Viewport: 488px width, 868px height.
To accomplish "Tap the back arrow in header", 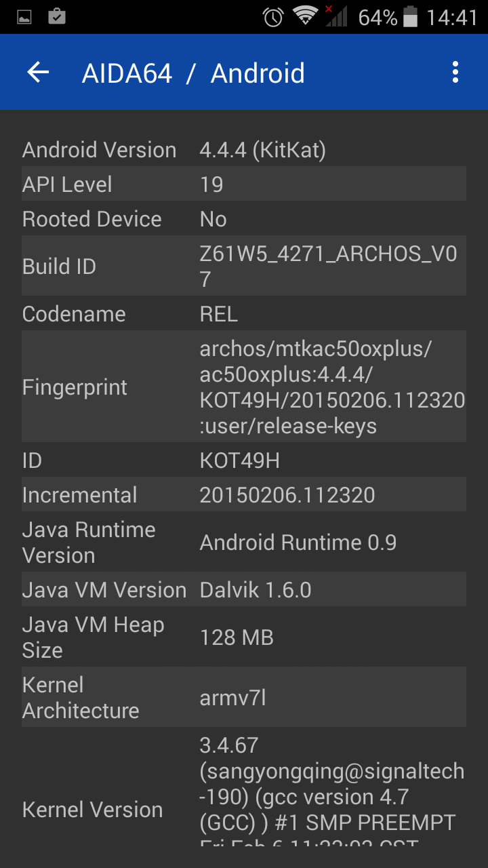I will (39, 73).
